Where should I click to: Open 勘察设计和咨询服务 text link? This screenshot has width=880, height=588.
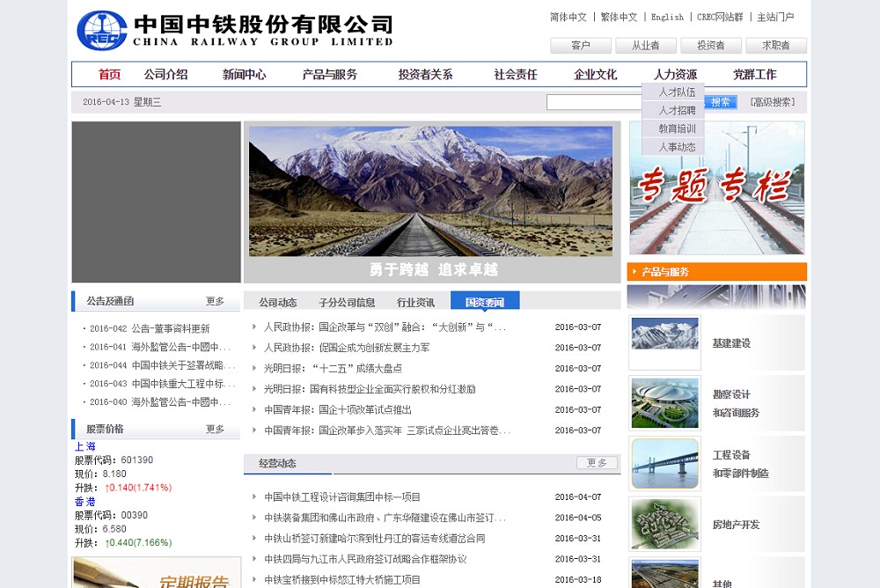736,403
